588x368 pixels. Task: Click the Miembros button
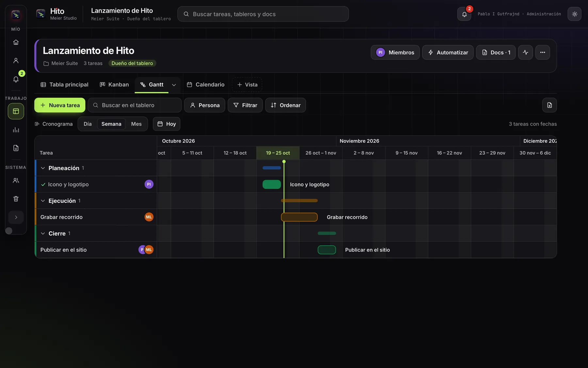pyautogui.click(x=395, y=52)
